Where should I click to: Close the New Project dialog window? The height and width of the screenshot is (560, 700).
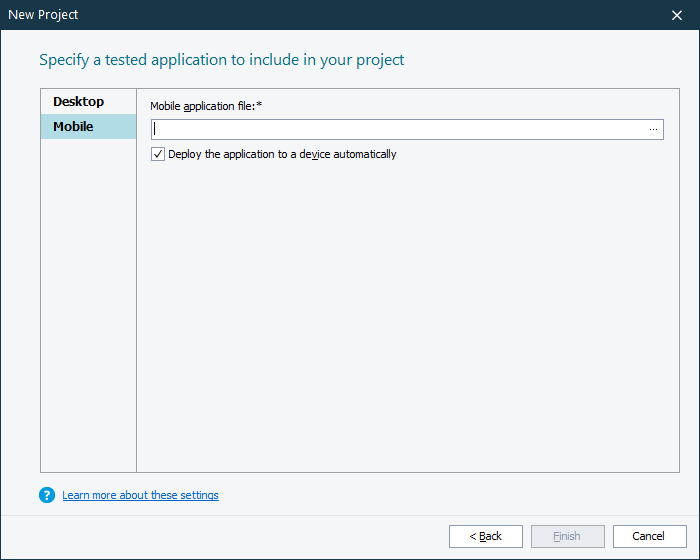pos(677,15)
